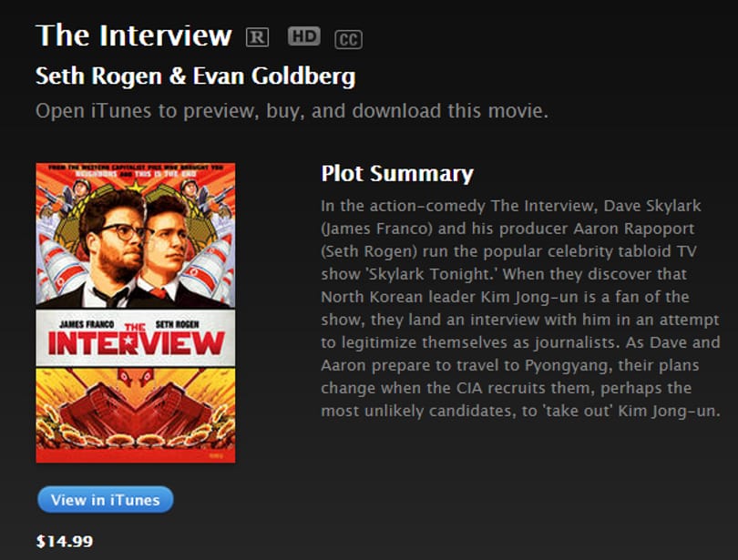This screenshot has height=560, width=738.
Task: Click SETH ROGEN credit on the poster
Action: coord(178,324)
